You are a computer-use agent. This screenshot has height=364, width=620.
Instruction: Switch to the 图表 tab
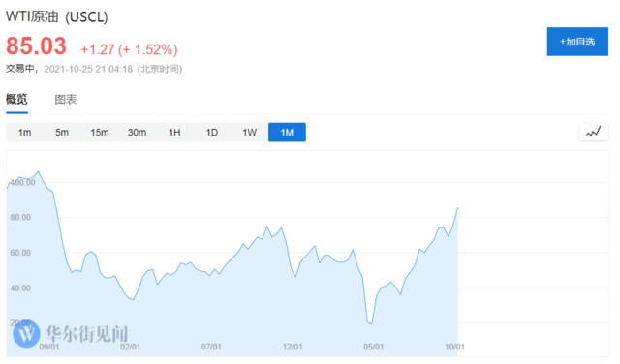click(66, 99)
